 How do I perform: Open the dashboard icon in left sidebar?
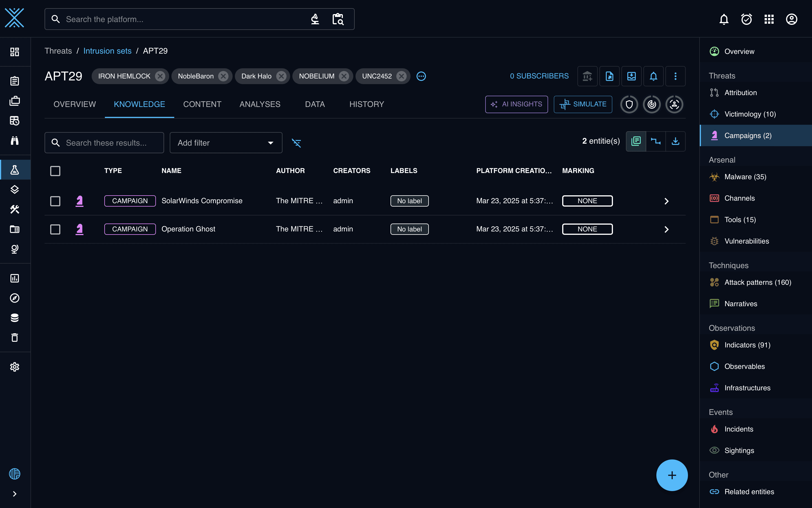pos(14,52)
